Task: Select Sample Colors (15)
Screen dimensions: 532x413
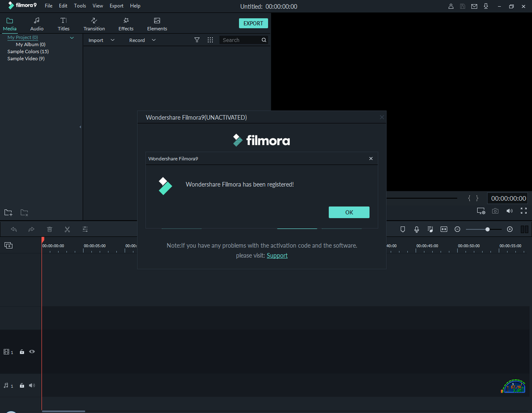Action: [28, 52]
